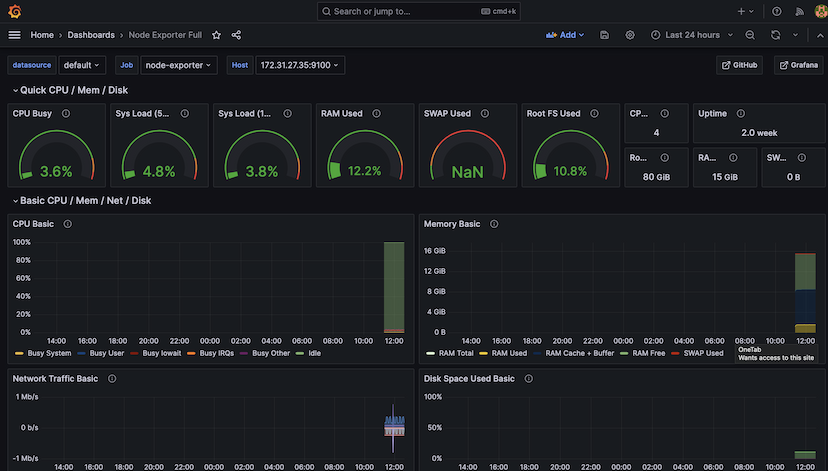Open the Host 172.31.27.35:9100 dropdown

coord(300,65)
